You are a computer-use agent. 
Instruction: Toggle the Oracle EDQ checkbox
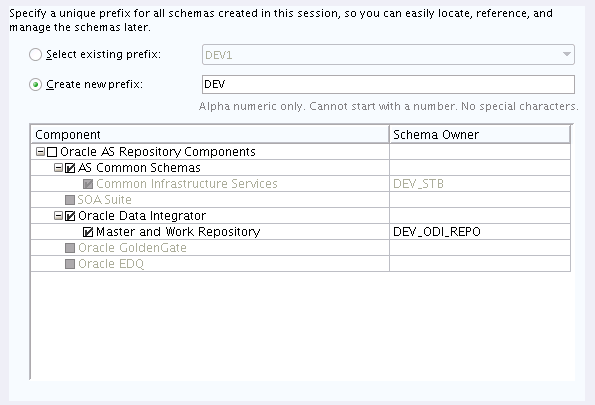point(70,264)
